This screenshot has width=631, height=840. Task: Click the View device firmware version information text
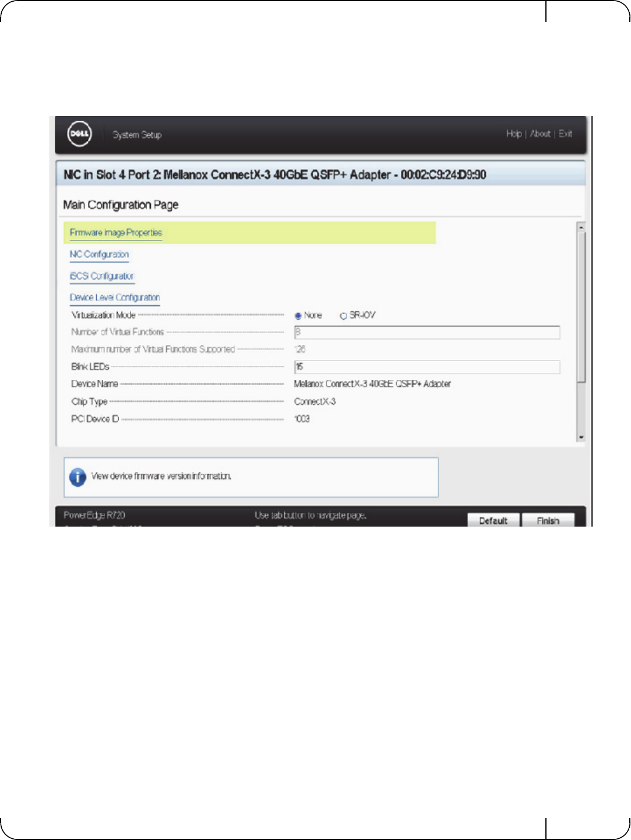pyautogui.click(x=161, y=476)
